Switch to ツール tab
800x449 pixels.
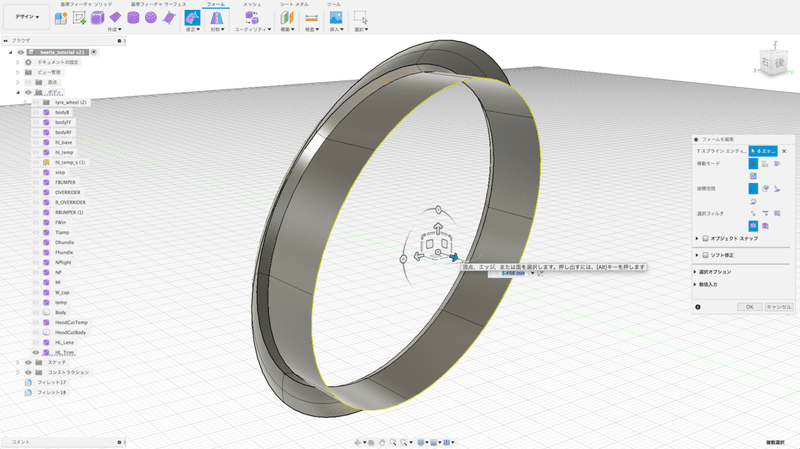tap(334, 4)
